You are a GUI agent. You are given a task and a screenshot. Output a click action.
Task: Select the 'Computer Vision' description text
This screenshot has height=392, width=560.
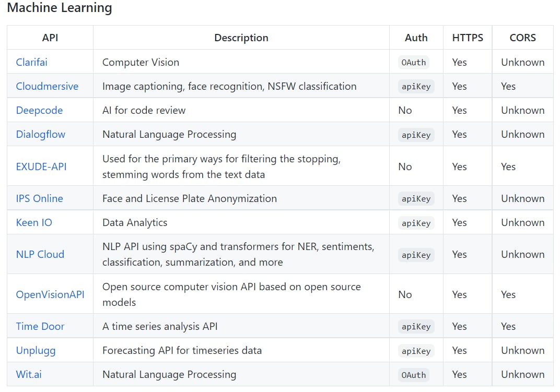pyautogui.click(x=141, y=62)
